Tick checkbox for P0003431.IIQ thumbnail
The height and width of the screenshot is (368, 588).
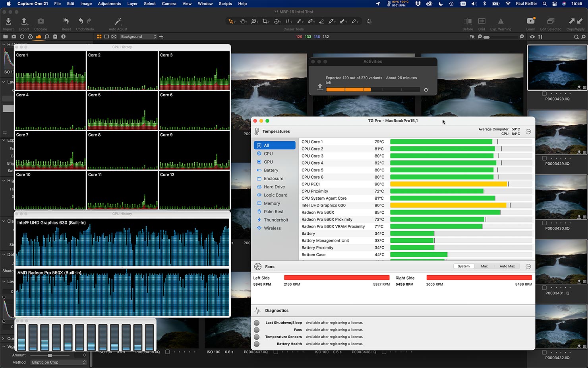[x=544, y=288]
